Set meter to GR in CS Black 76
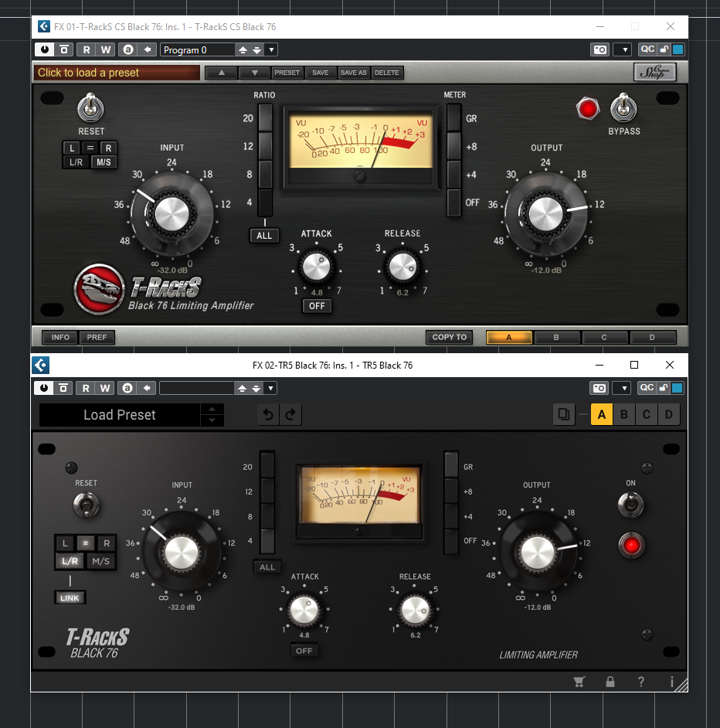 click(x=454, y=117)
